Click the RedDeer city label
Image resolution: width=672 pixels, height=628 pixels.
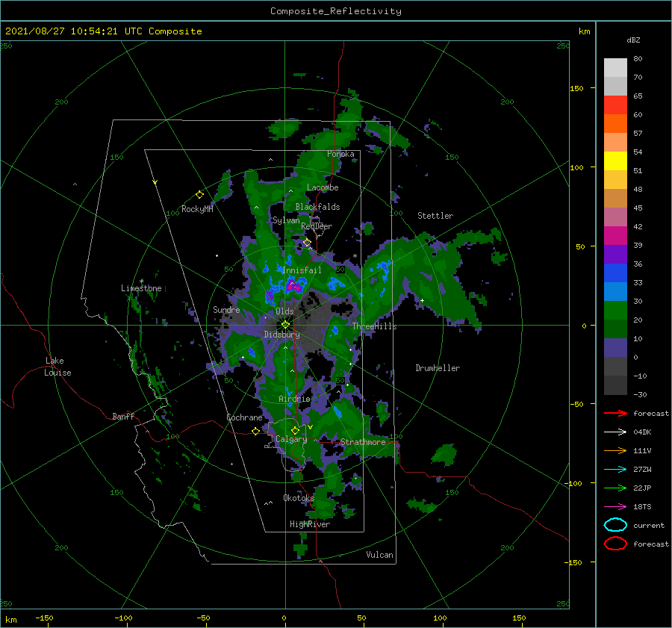[x=317, y=226]
